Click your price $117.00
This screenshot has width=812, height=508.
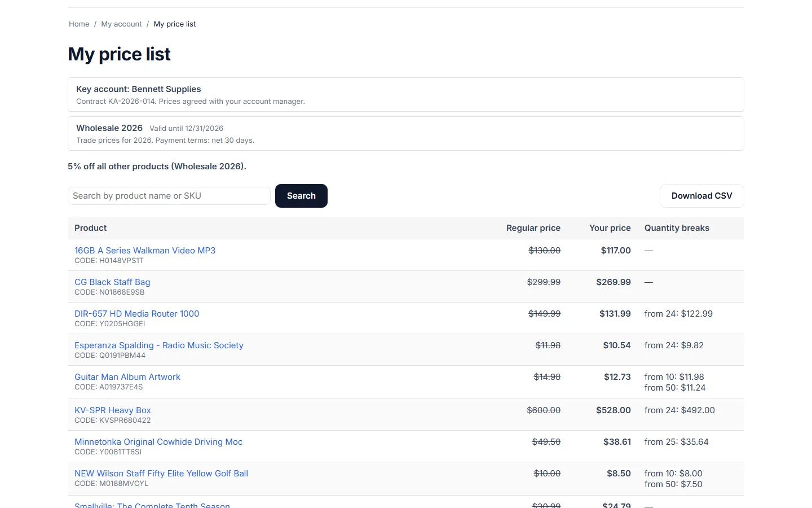(616, 251)
